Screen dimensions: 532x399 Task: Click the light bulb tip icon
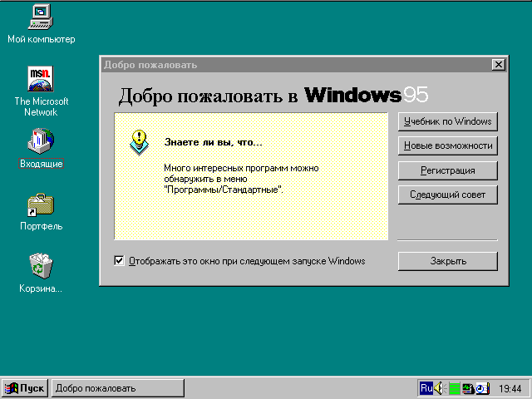click(x=139, y=142)
